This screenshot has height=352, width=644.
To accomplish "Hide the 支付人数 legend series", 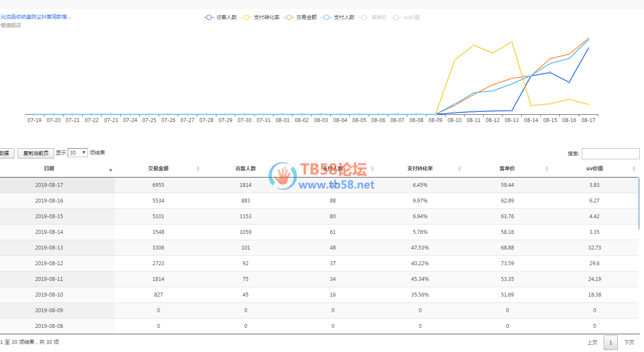I will 338,17.
